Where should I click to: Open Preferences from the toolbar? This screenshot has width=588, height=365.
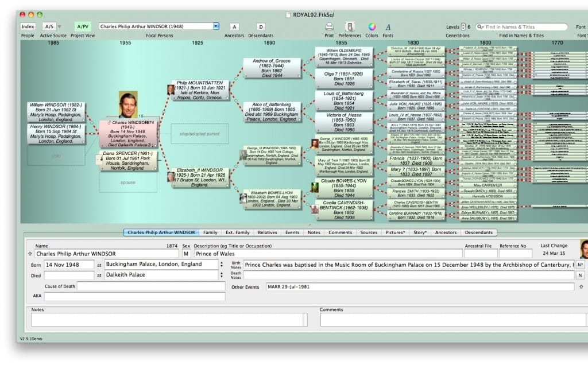point(350,26)
